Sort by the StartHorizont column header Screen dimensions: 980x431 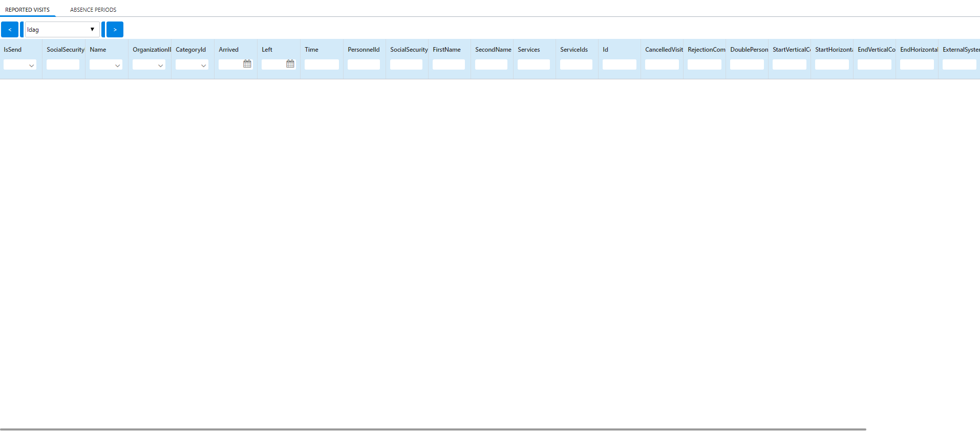pyautogui.click(x=834, y=50)
